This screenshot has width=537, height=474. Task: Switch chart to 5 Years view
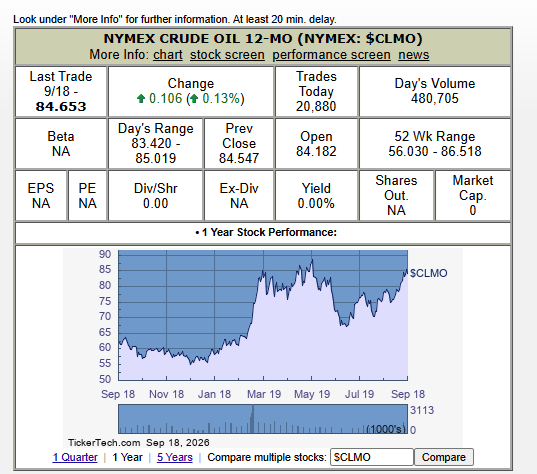point(175,457)
